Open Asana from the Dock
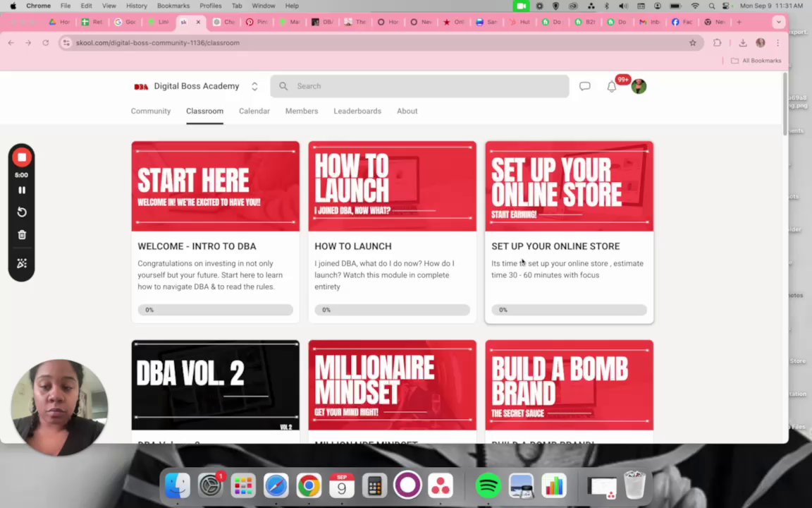The width and height of the screenshot is (812, 508). [440, 485]
